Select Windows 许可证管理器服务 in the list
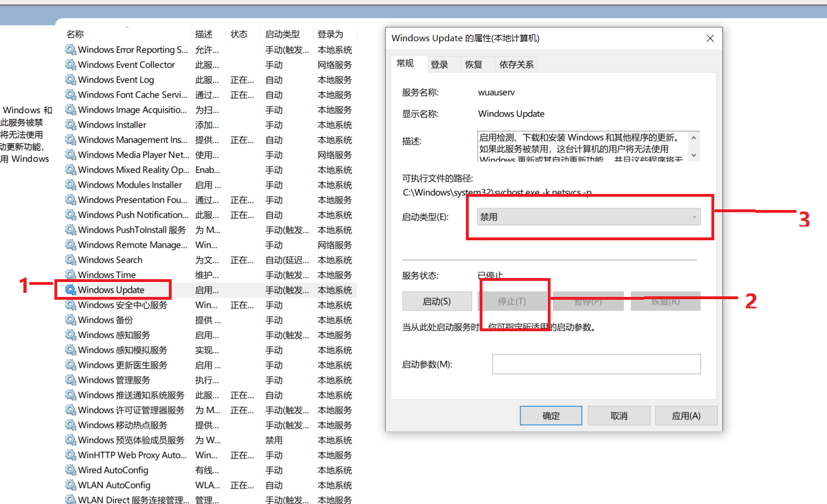The height and width of the screenshot is (504, 827). tap(131, 410)
